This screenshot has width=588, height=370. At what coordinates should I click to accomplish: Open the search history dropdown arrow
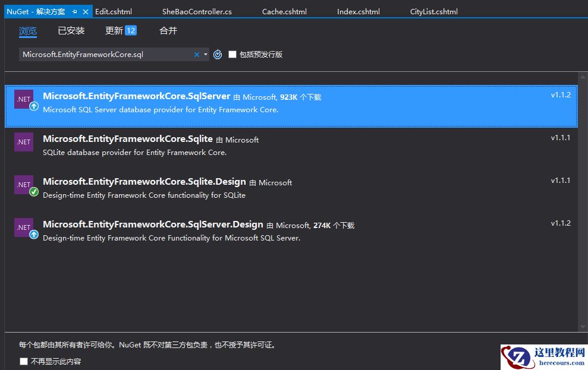click(x=205, y=54)
